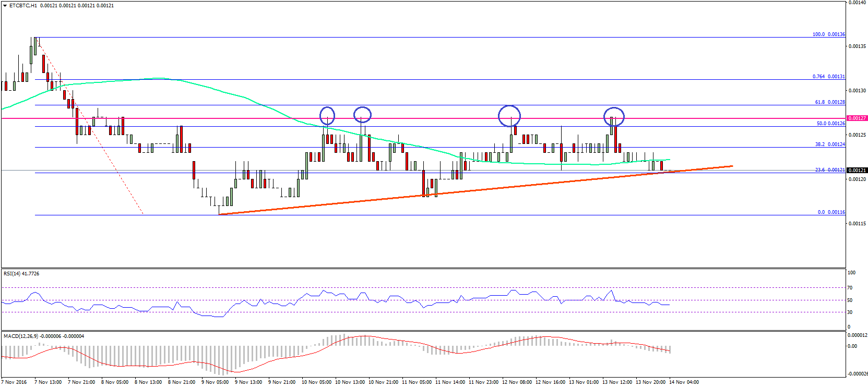Click the '9 Nov 13:00' time label

pyautogui.click(x=248, y=382)
